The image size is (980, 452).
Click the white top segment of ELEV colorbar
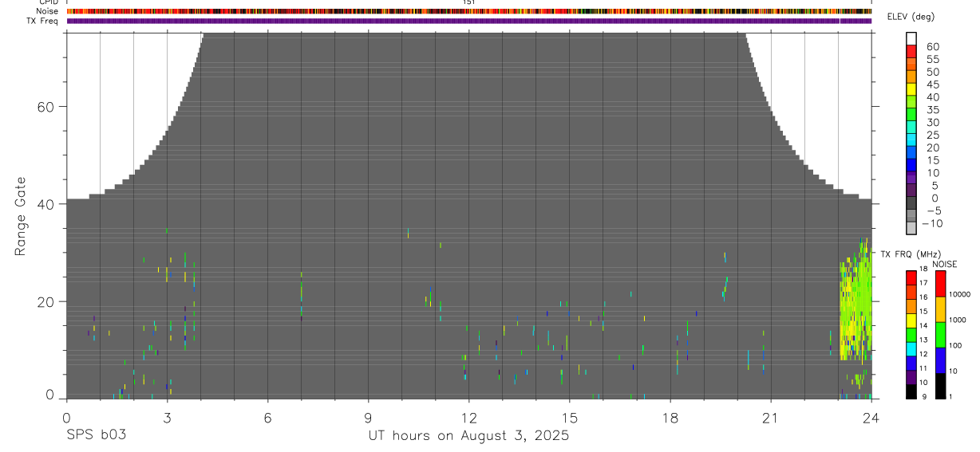pos(911,39)
